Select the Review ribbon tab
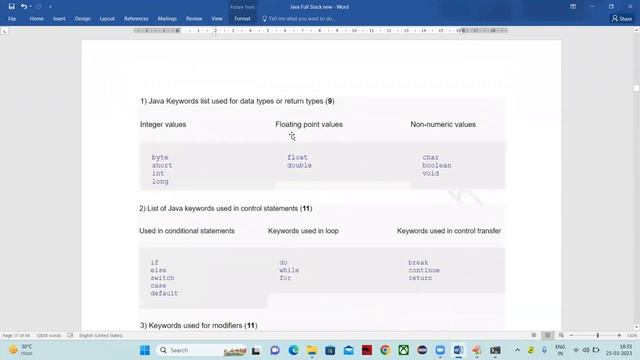This screenshot has height=360, width=640. coord(194,19)
